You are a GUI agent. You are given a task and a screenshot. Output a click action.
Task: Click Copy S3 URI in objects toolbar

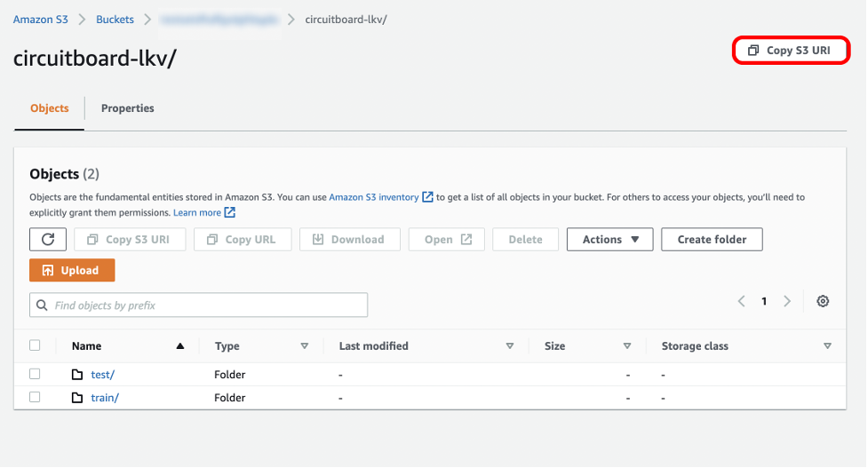[x=130, y=240]
